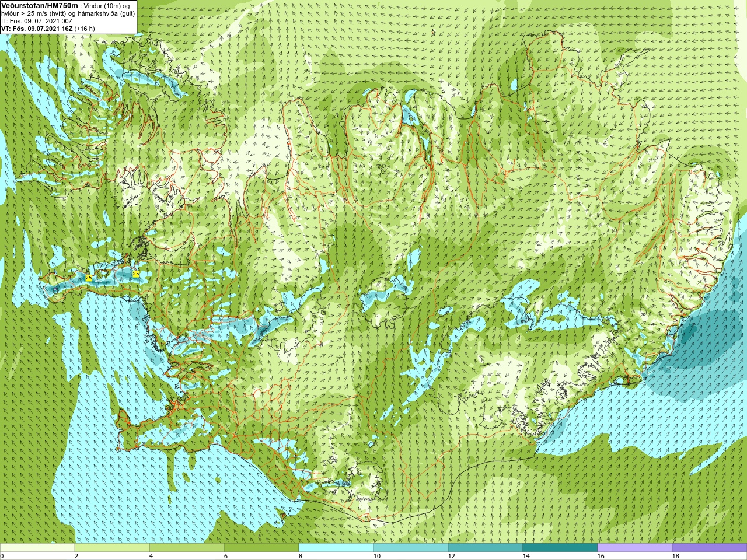Click the yellow 25 gust marker nearer the peninsula tip
The height and width of the screenshot is (560, 747).
(88, 278)
